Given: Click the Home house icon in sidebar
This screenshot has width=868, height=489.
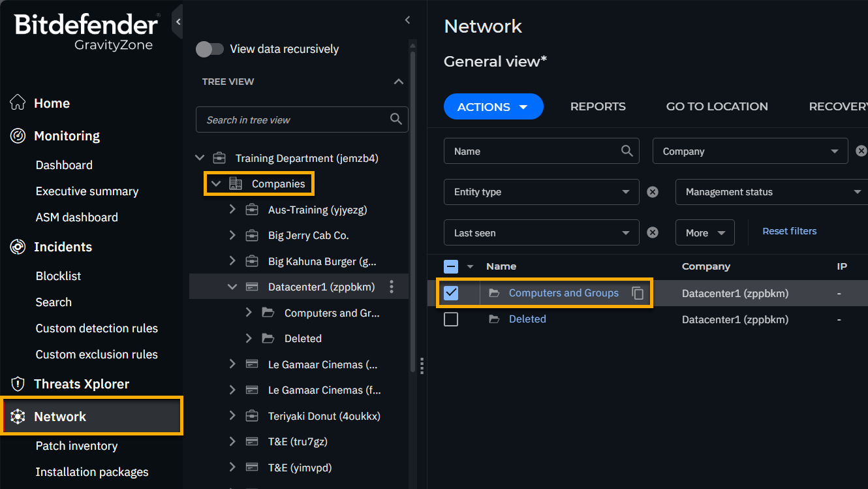Looking at the screenshot, I should (x=18, y=103).
